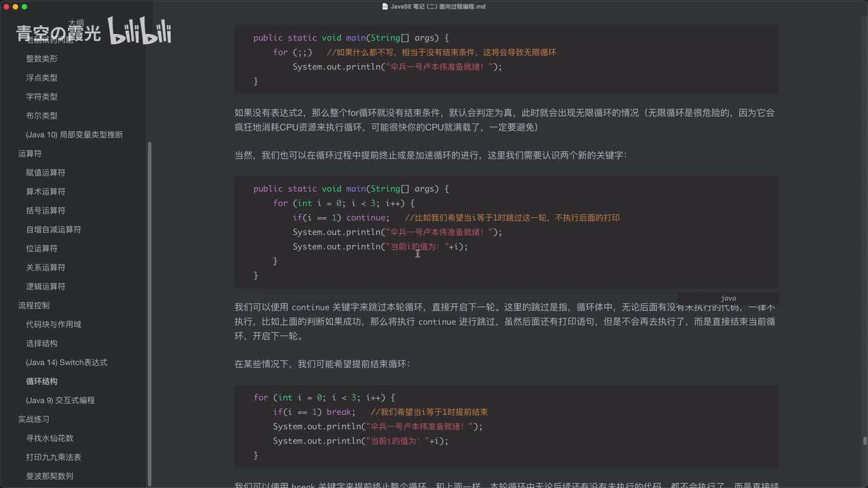The width and height of the screenshot is (868, 488).
Task: Open (Java 9) 交互式编程 section
Action: [60, 401]
